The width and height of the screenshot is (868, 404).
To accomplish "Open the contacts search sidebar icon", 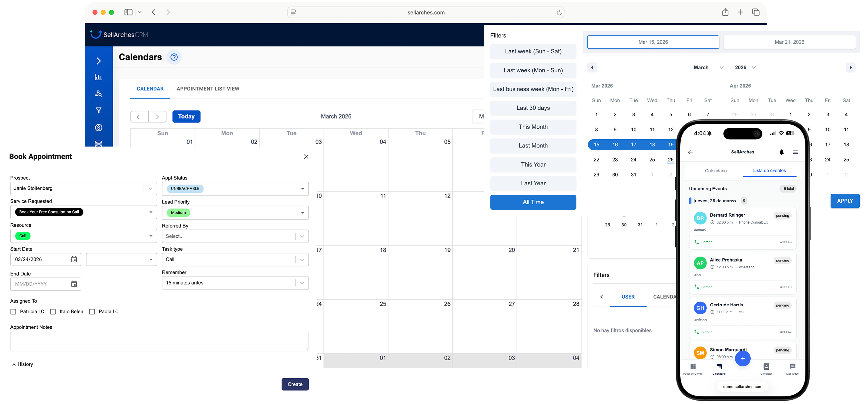I will click(x=98, y=94).
